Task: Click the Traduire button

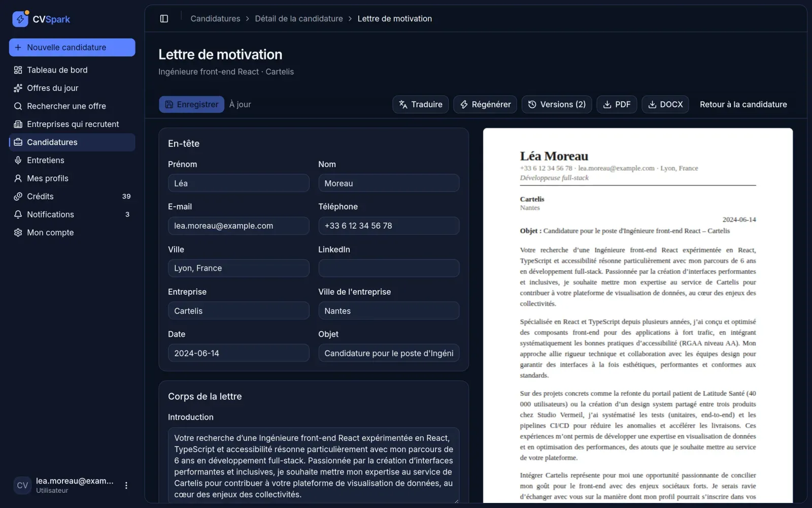Action: click(x=420, y=104)
